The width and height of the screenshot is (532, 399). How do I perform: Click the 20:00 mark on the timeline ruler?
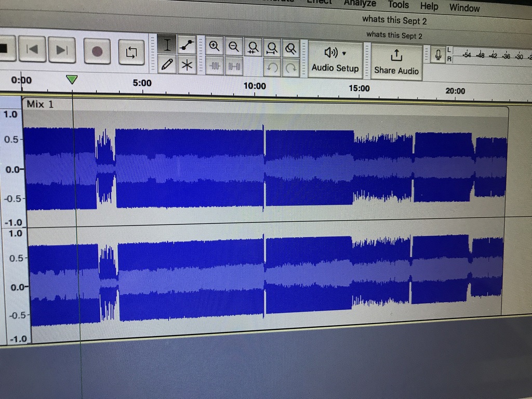455,90
